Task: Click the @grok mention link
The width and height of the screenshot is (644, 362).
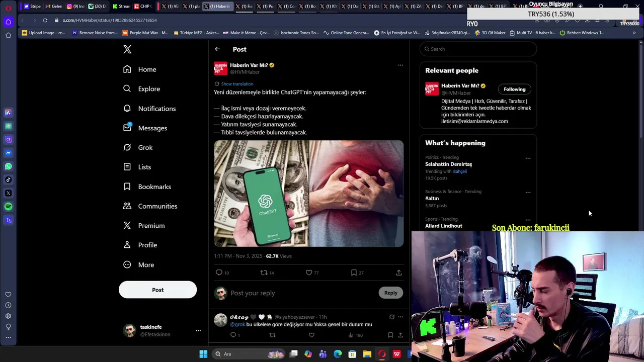Action: [x=237, y=324]
